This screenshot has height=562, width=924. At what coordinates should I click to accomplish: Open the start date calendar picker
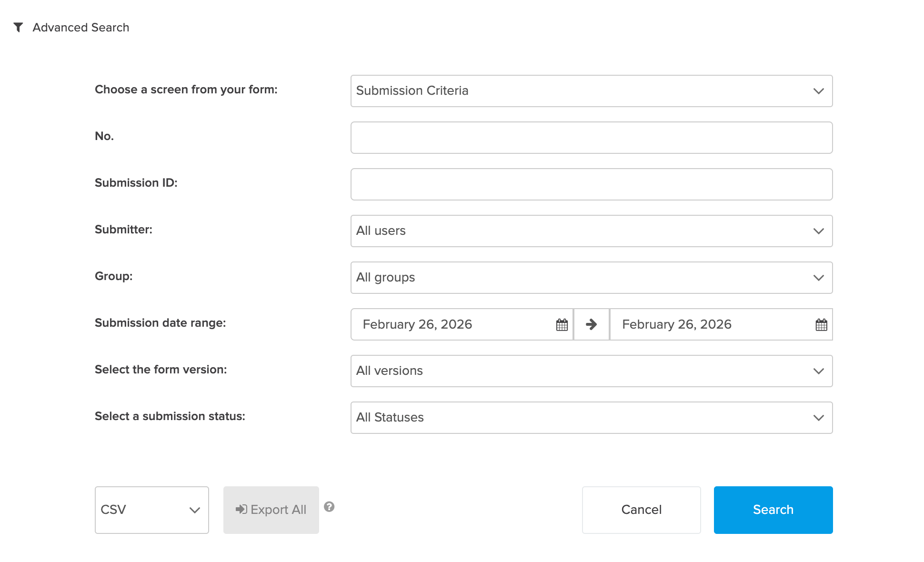tap(562, 324)
